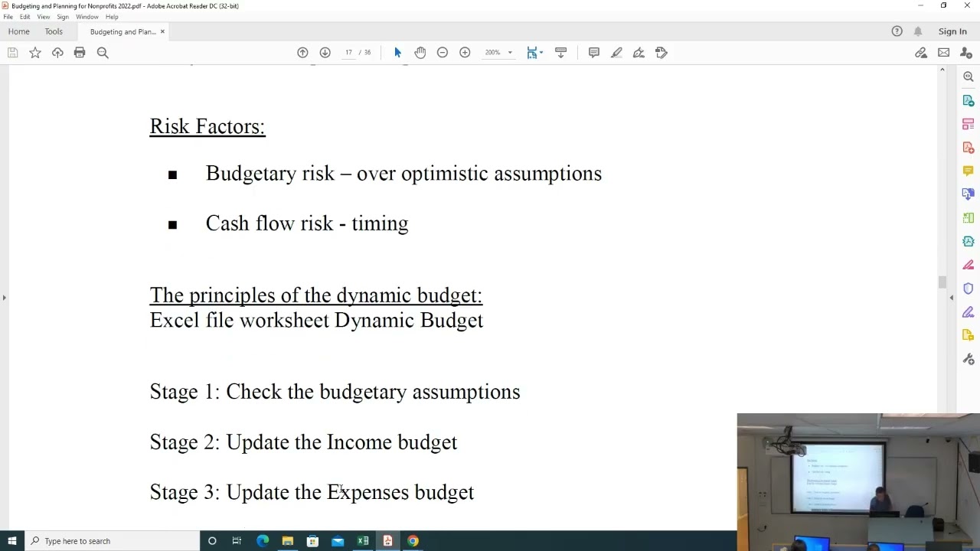The image size is (980, 551).
Task: Open the Edit menu
Action: pos(25,17)
